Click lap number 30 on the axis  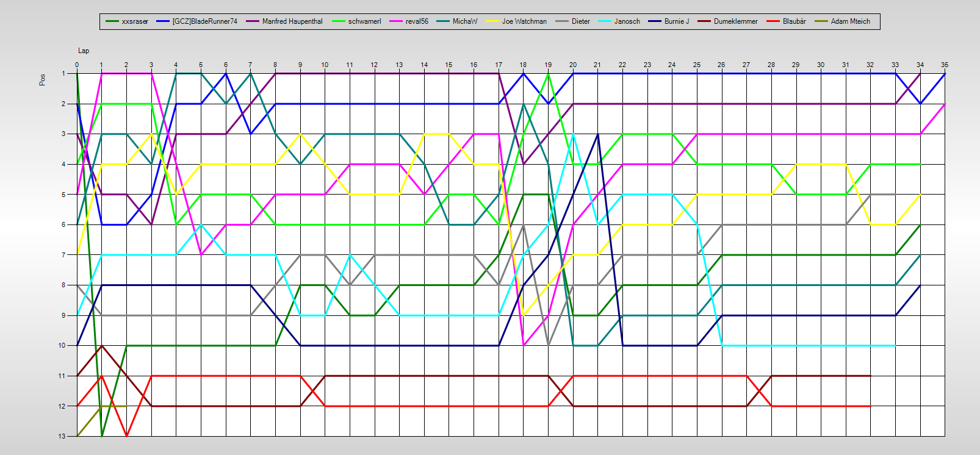(x=821, y=65)
